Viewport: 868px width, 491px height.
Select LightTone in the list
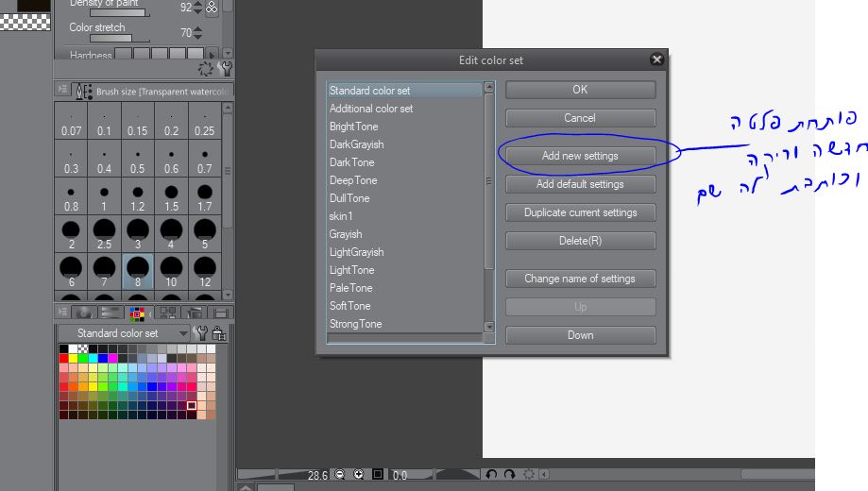[x=404, y=270]
